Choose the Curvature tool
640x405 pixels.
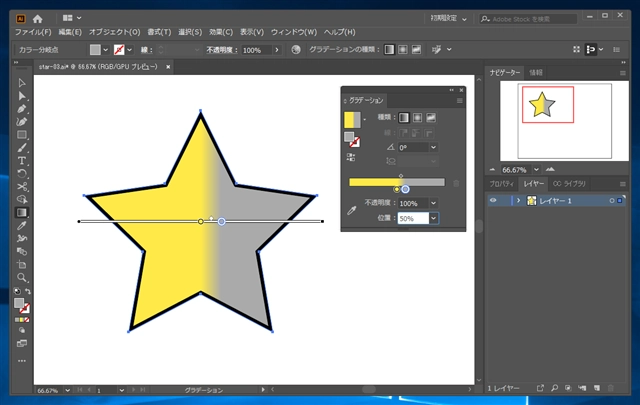point(22,122)
